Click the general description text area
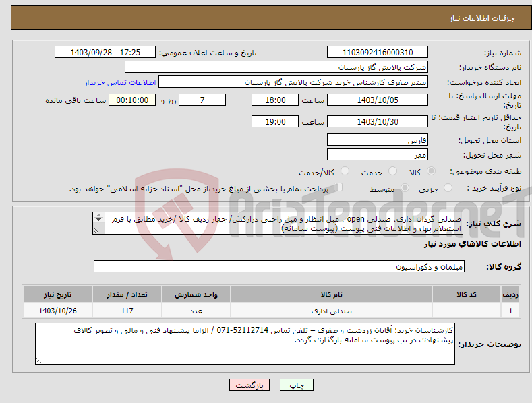 pyautogui.click(x=278, y=223)
